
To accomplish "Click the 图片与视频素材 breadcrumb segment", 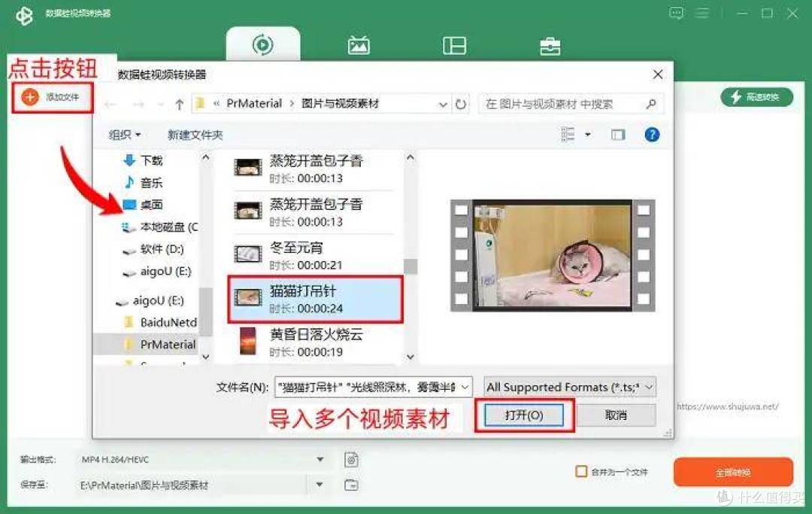I will (x=341, y=104).
